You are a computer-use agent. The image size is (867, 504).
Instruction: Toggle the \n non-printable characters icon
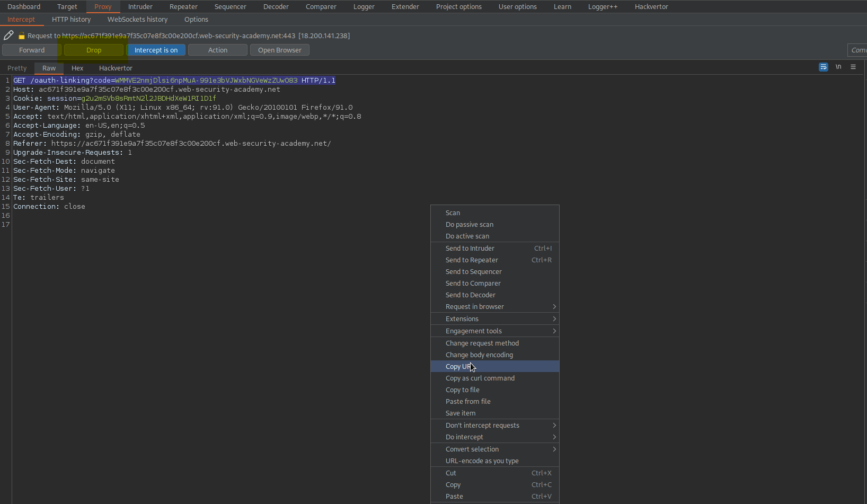point(838,67)
